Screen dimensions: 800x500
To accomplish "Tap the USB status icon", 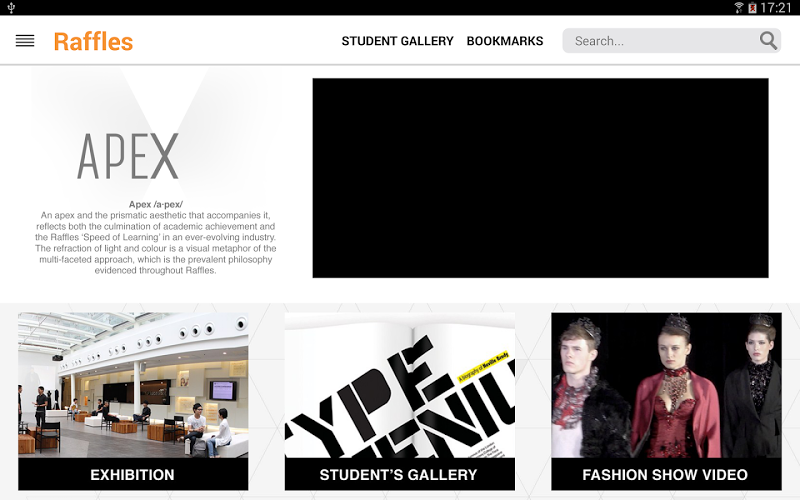I will [11, 8].
